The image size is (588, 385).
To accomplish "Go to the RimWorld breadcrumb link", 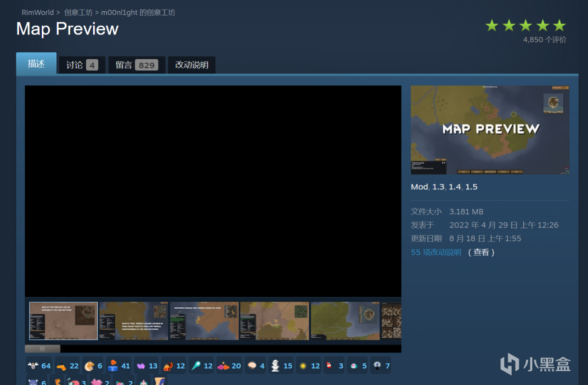I will pos(38,12).
